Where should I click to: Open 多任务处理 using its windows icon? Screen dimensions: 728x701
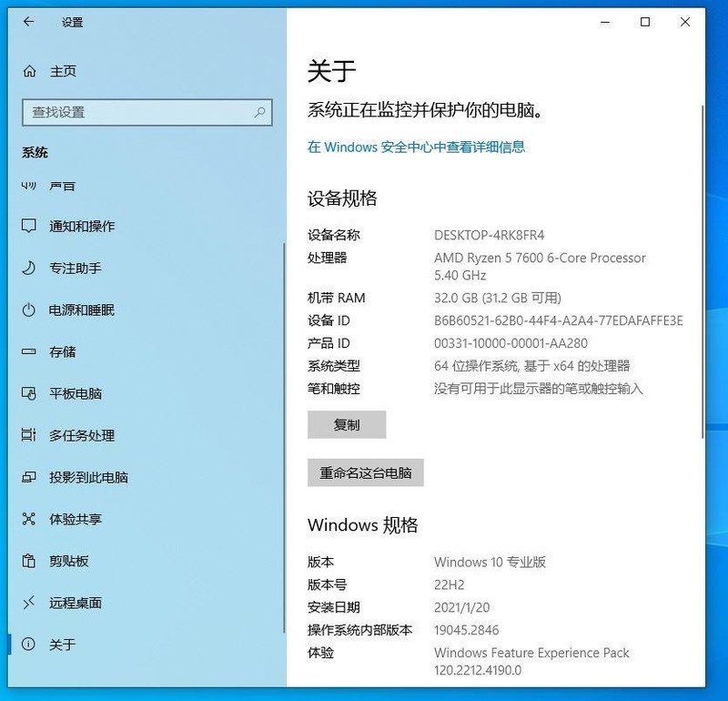(27, 436)
